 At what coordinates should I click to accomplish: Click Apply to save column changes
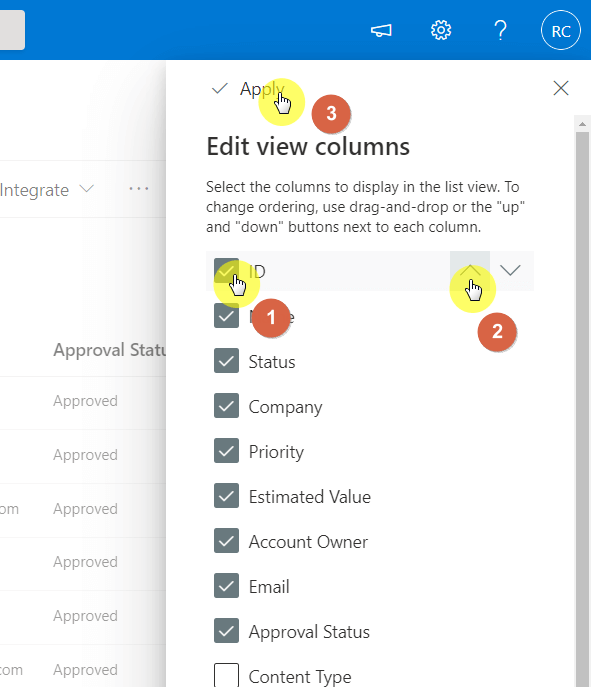(248, 89)
